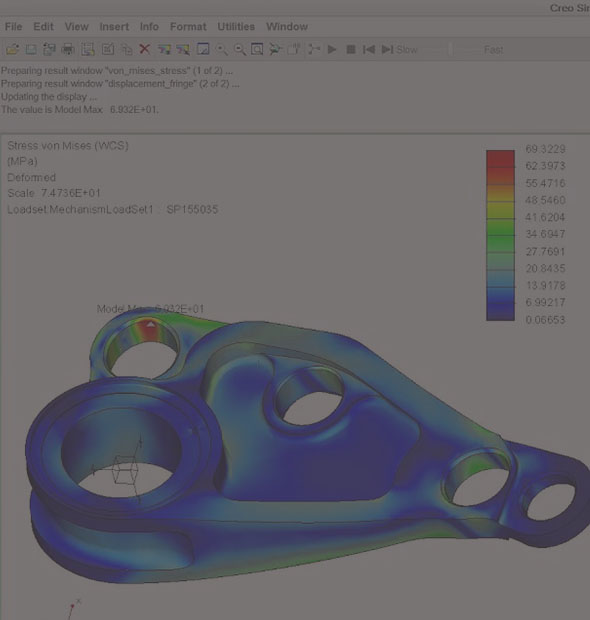Open the Edit menu
This screenshot has height=620, width=590.
(43, 26)
